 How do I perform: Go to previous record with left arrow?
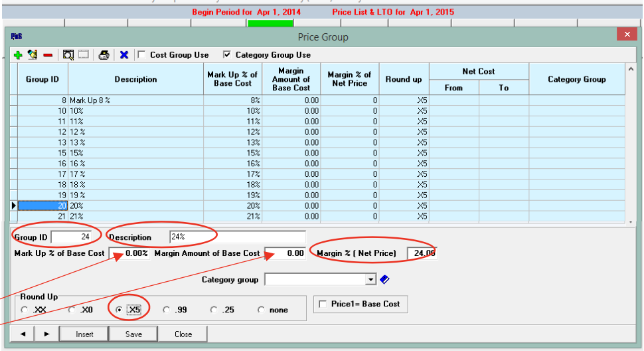tap(23, 334)
